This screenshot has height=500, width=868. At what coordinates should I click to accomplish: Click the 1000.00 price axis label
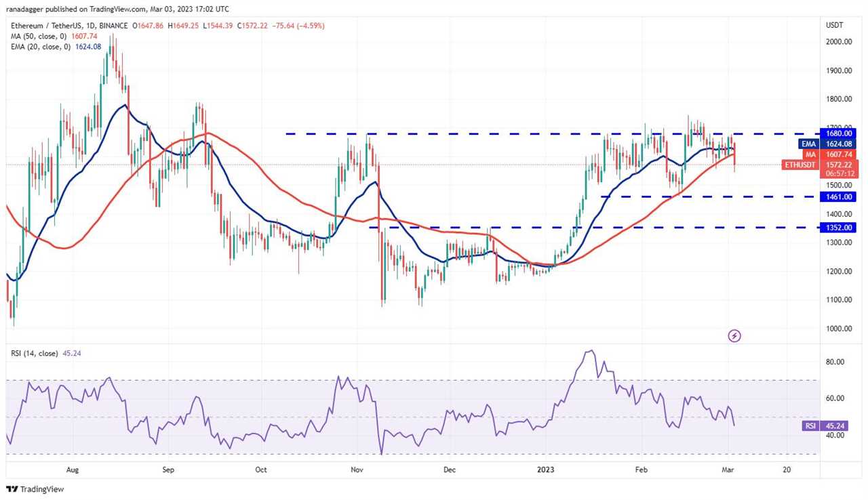[838, 329]
